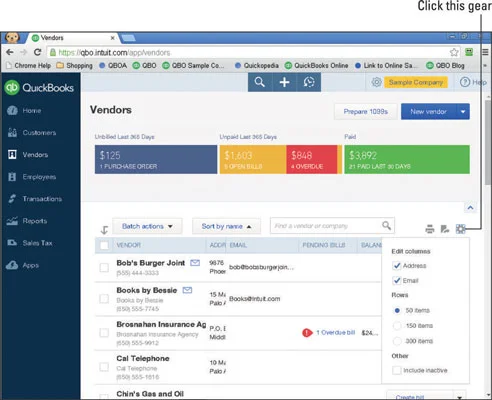This screenshot has width=492, height=400.
Task: Open the 1 Overdue bill link
Action: click(335, 333)
